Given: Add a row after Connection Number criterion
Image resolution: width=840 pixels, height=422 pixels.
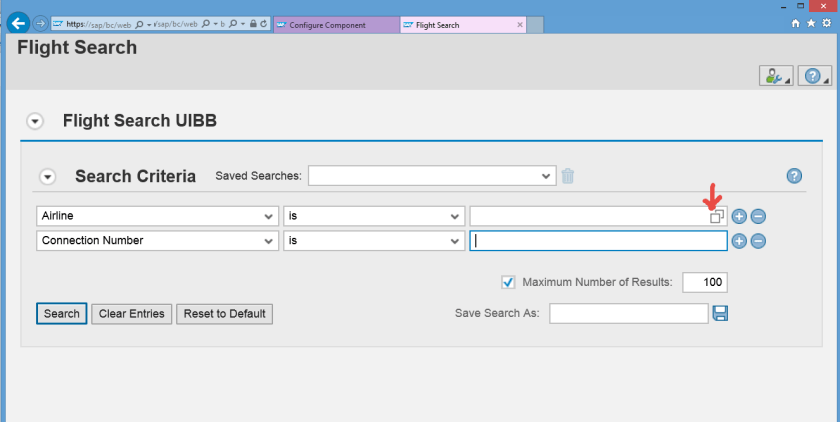Looking at the screenshot, I should click(x=739, y=241).
